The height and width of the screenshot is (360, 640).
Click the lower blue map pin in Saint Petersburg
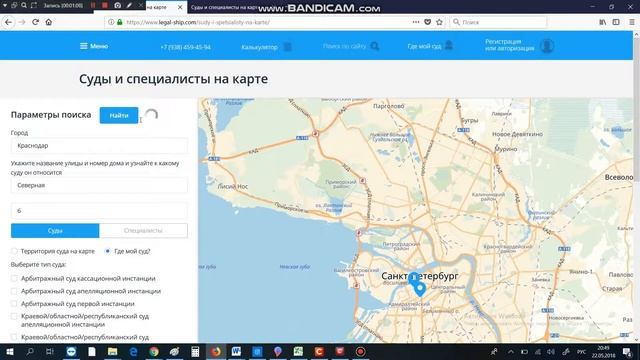(x=420, y=289)
